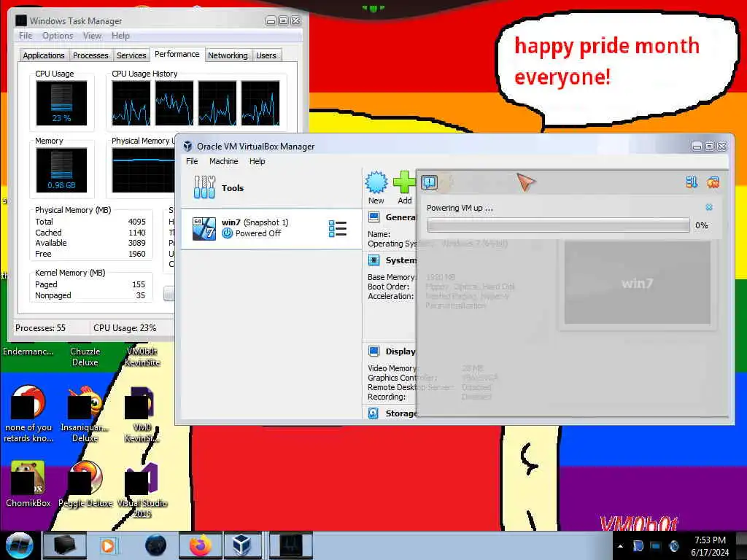Select the Performance tab
The width and height of the screenshot is (747, 560).
point(177,54)
